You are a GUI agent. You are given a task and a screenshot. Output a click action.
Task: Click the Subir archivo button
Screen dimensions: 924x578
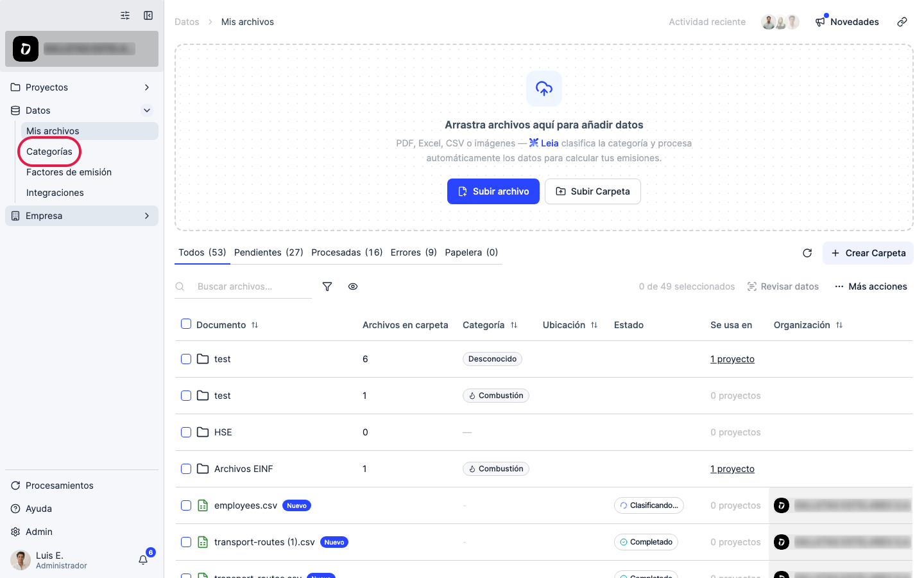pyautogui.click(x=493, y=191)
